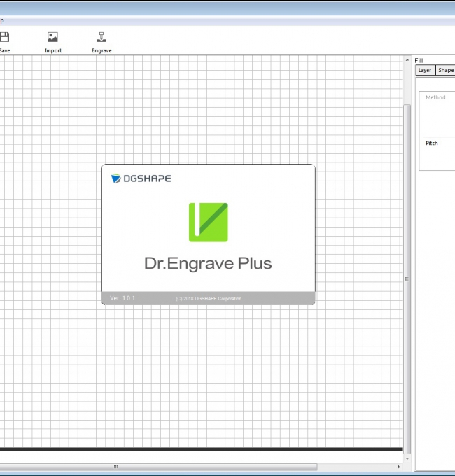455x476 pixels.
Task: Dismiss splash by clicking Dr.Engrave Plus title
Action: click(x=208, y=263)
